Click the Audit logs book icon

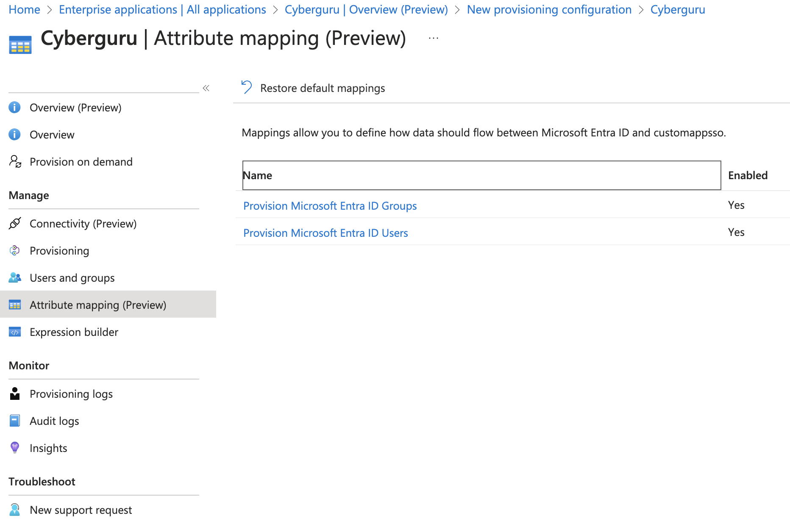coord(15,421)
